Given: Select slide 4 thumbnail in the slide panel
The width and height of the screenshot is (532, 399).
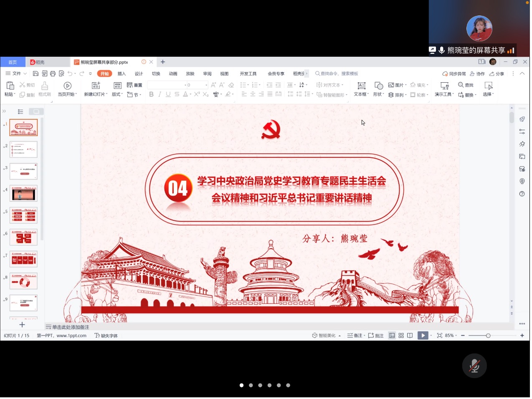Looking at the screenshot, I should coord(24,194).
